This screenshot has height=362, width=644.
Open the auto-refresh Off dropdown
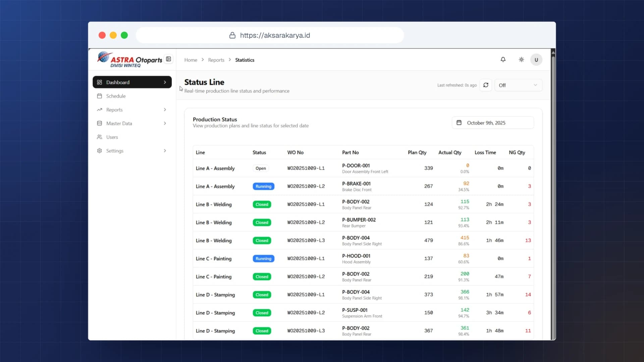518,85
